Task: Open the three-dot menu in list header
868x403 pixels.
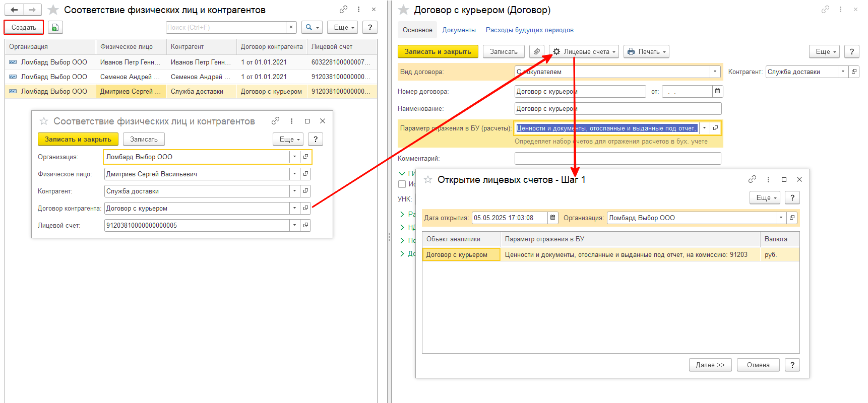Action: 358,10
